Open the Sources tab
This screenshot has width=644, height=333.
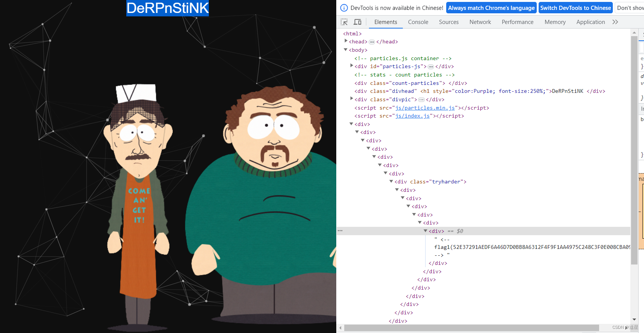pos(449,22)
